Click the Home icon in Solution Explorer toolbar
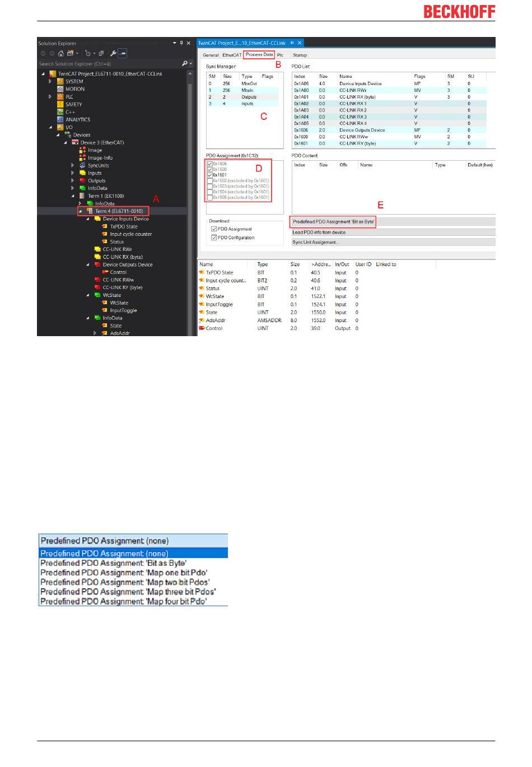The image size is (532, 767). tap(60, 53)
